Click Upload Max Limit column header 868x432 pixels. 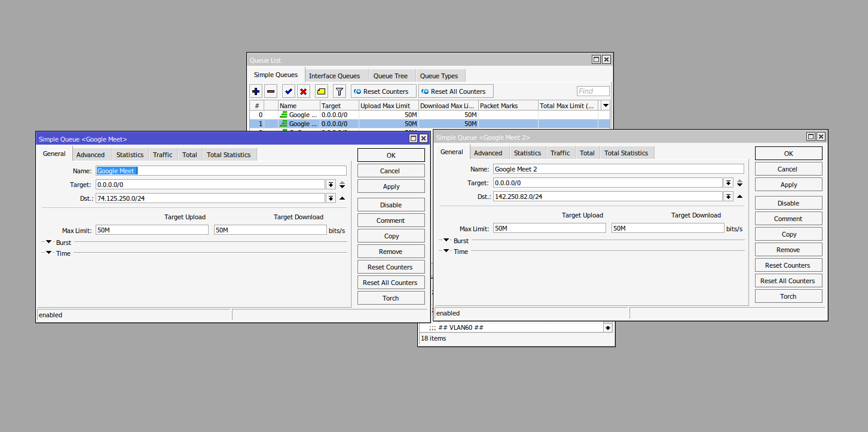(389, 106)
